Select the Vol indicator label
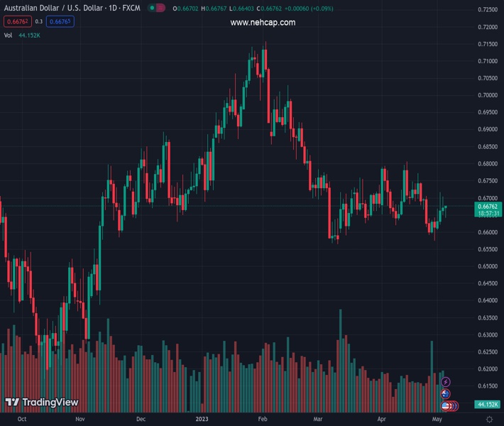Screen dimensions: 504x426 [x=9, y=35]
